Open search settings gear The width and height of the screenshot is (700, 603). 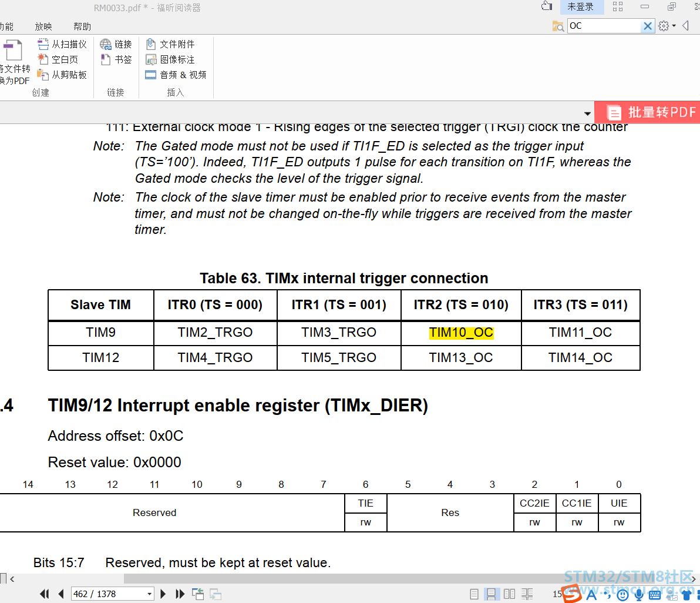pos(664,26)
